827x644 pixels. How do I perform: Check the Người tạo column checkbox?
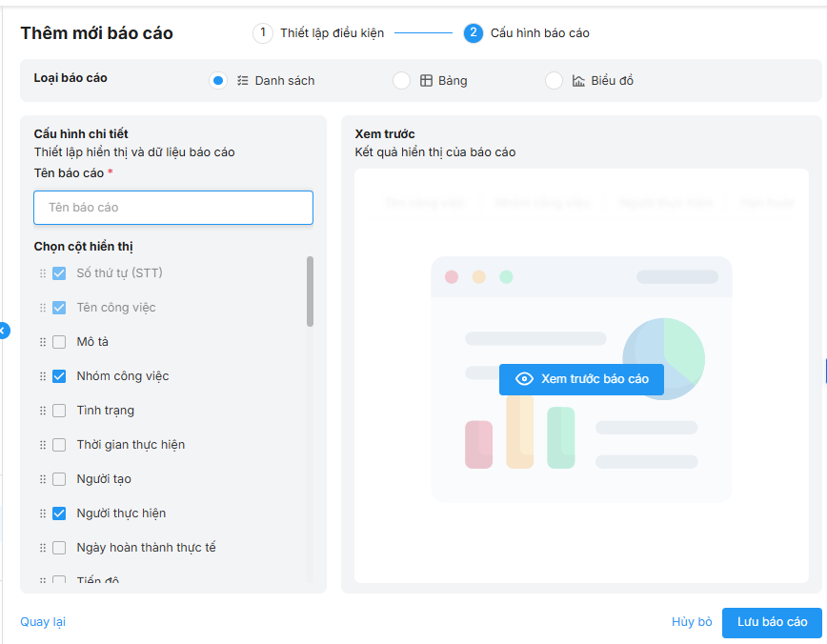[59, 479]
